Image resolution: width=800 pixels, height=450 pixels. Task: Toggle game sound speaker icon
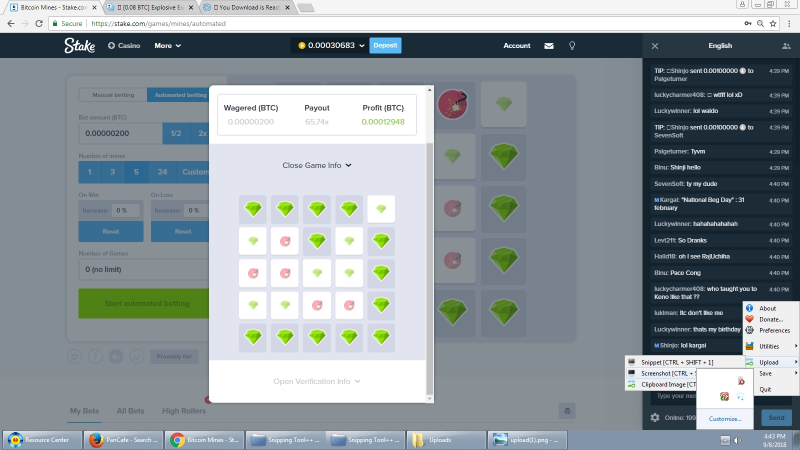(x=116, y=357)
